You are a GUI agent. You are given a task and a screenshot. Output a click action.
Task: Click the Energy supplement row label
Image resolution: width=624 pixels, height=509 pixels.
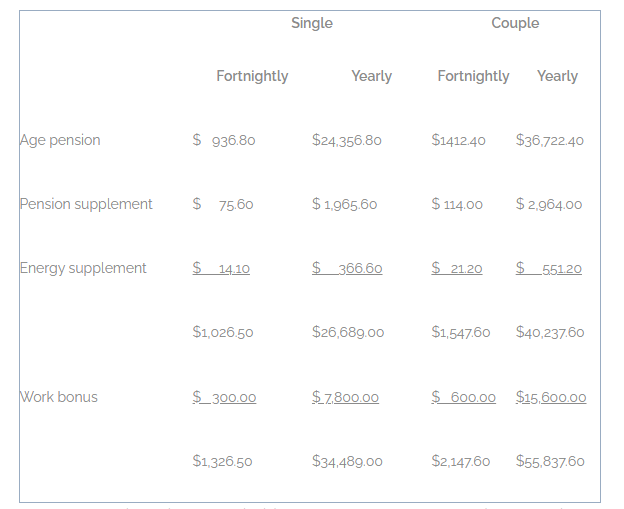tap(83, 268)
